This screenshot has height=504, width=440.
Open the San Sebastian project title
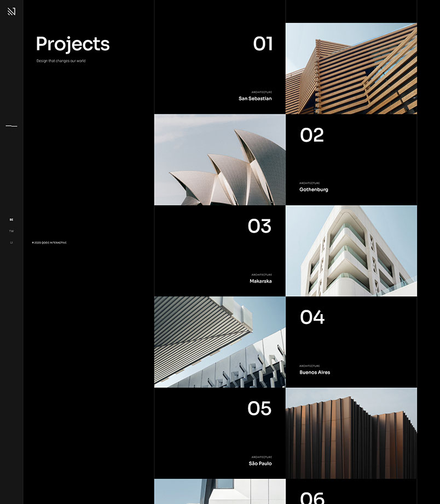(255, 99)
